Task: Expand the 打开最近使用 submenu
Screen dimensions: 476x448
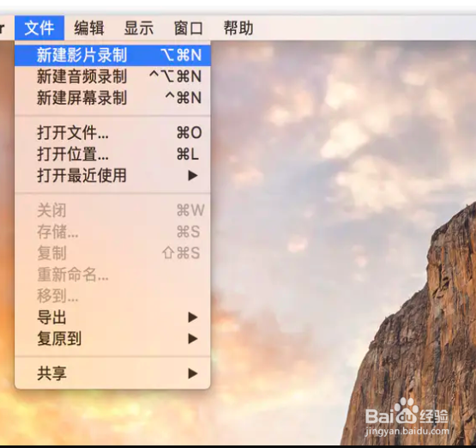Action: [112, 176]
